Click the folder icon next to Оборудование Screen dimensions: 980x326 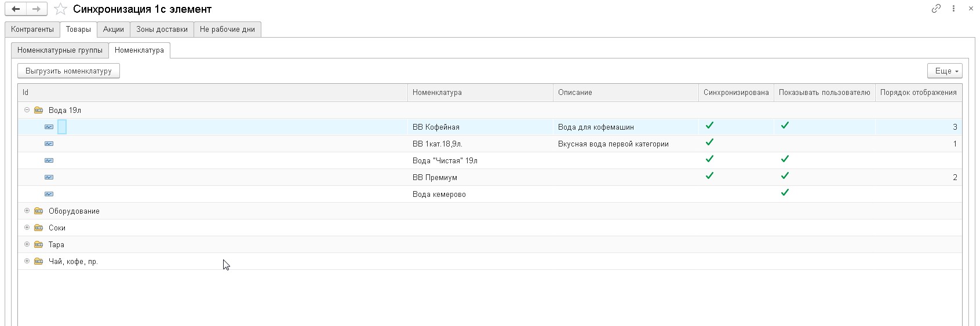[x=39, y=211]
